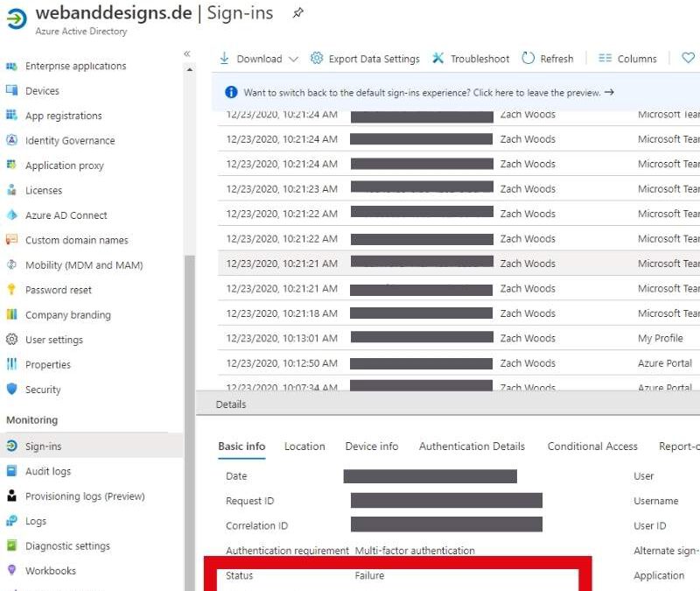Click the Troubleshoot tools icon
The image size is (700, 591).
(x=438, y=58)
